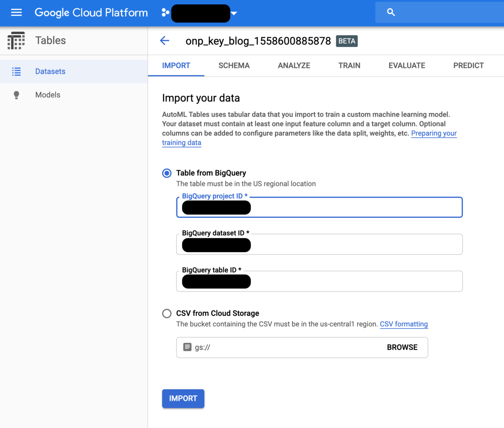Viewport: 504px width, 428px height.
Task: Click the project selector hexagon-dots icon
Action: pyautogui.click(x=165, y=13)
